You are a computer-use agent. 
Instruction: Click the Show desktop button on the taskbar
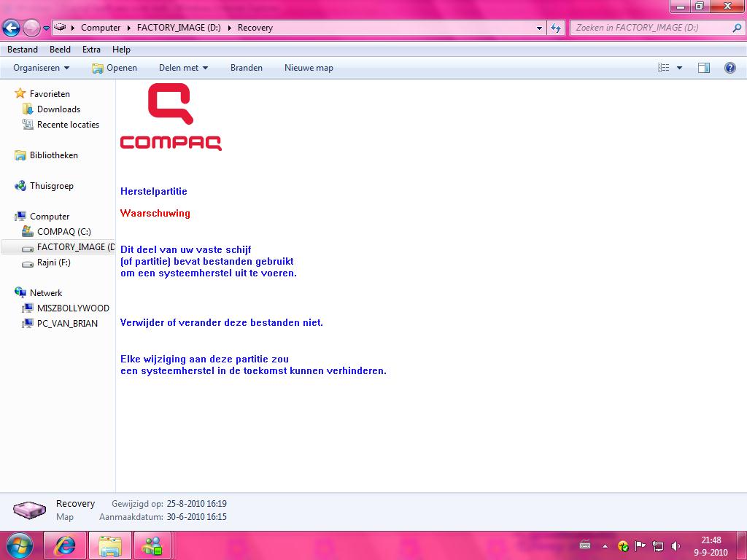click(742, 546)
